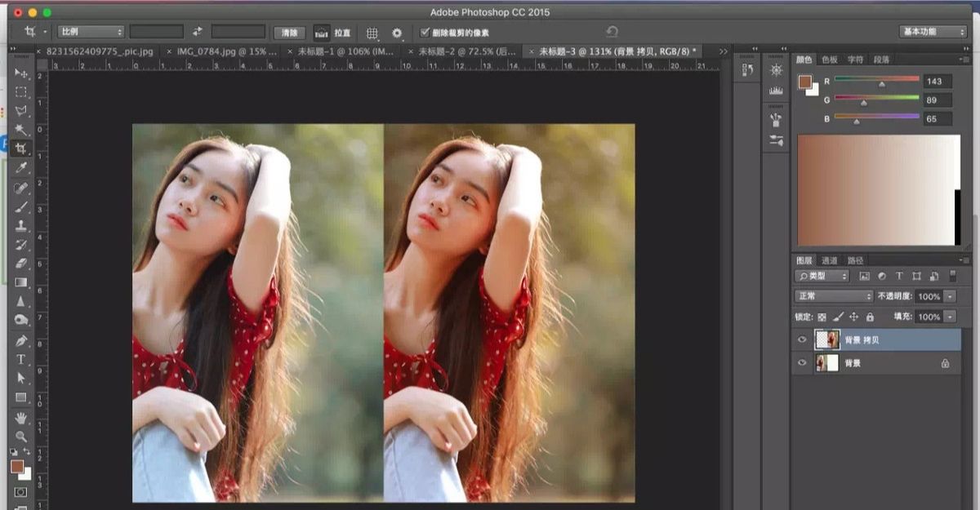Open the Histogram panel icon
Viewport: 980px width, 510px height.
[776, 91]
